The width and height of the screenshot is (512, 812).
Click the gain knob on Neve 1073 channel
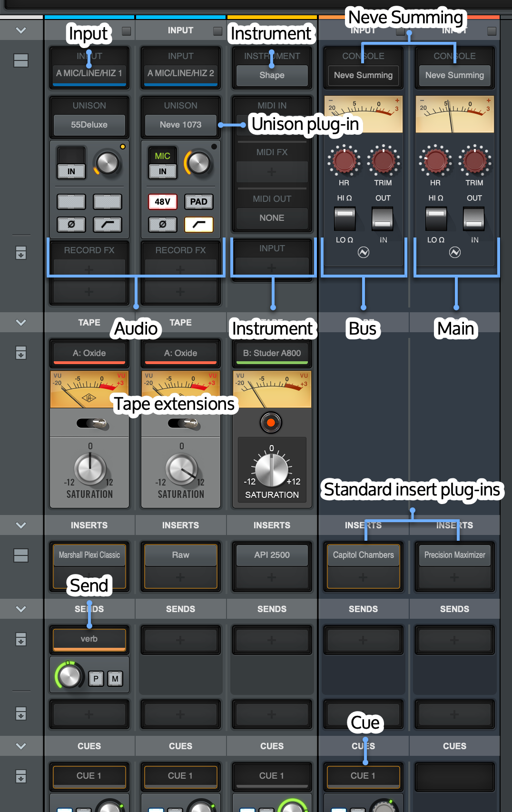click(199, 163)
